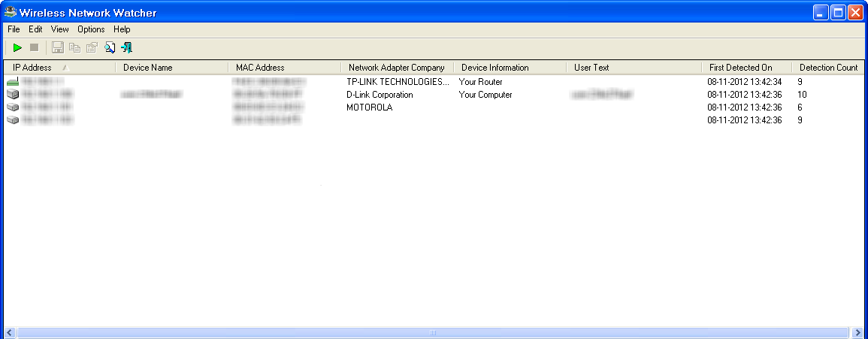The width and height of the screenshot is (868, 339).
Task: Minimize the Wireless Network Watcher window
Action: (x=821, y=13)
